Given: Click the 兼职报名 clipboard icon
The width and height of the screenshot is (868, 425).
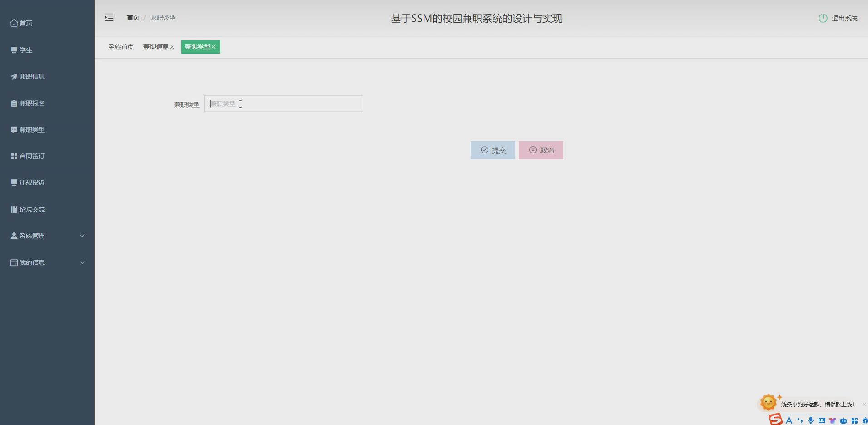Looking at the screenshot, I should tap(13, 103).
